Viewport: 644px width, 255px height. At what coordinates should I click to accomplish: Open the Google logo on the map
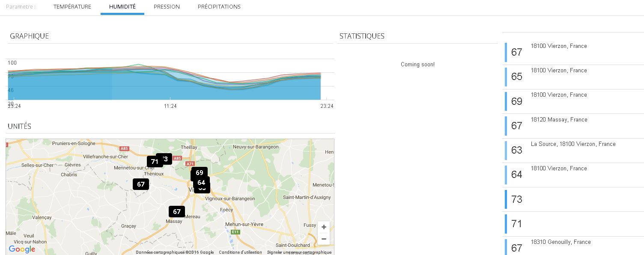point(22,249)
